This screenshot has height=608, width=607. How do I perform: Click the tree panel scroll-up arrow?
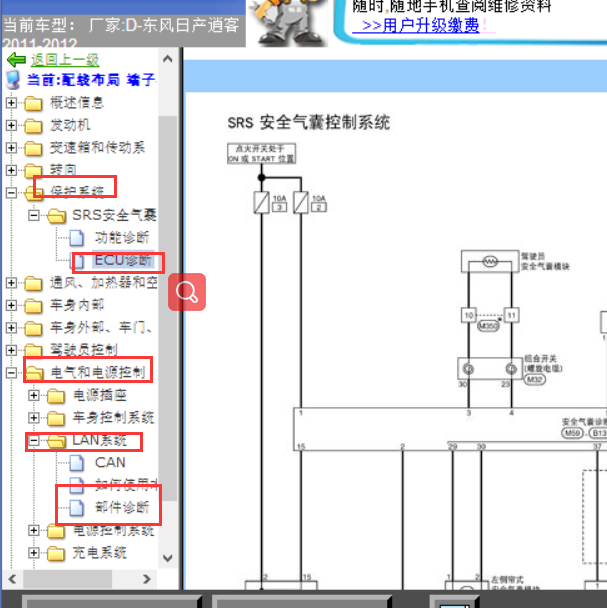[x=168, y=59]
